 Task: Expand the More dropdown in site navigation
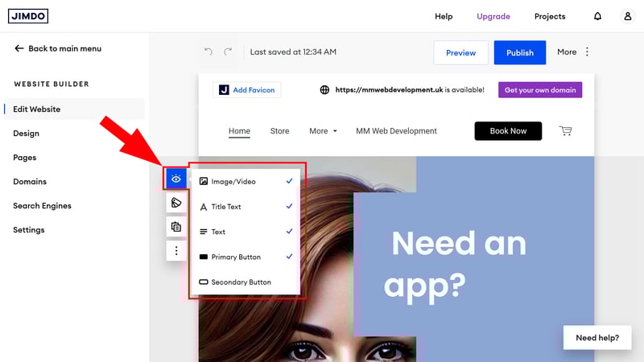(x=324, y=131)
